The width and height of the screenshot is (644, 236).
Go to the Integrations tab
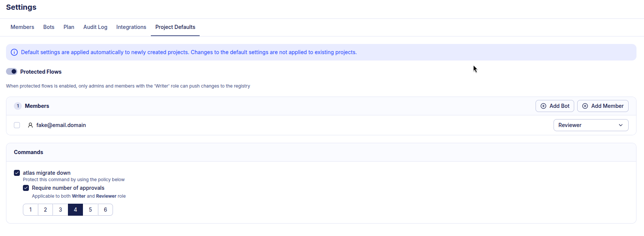coord(131,27)
